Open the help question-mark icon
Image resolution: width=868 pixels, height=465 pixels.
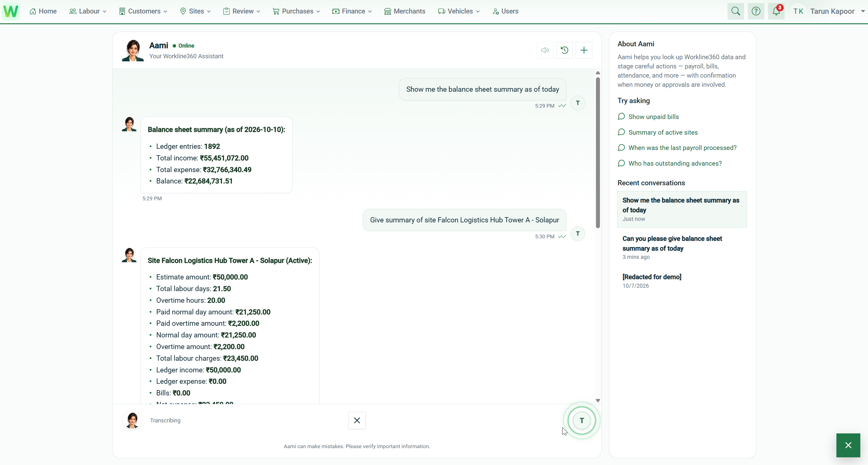coord(756,11)
